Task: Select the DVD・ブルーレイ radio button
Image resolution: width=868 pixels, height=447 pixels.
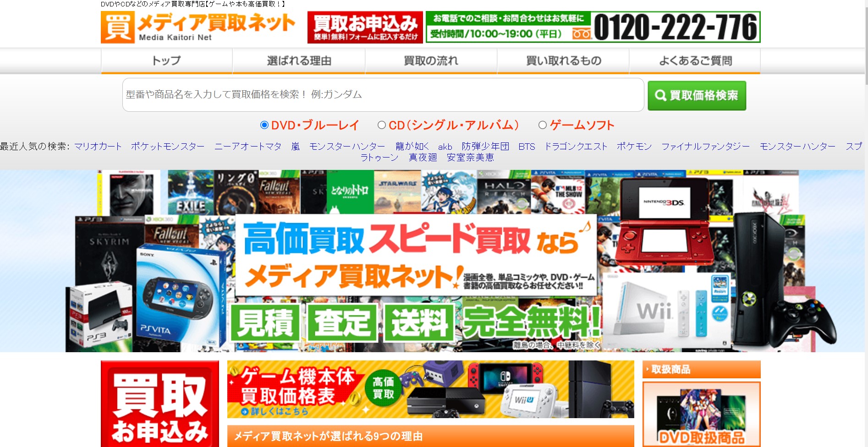Action: coord(264,124)
